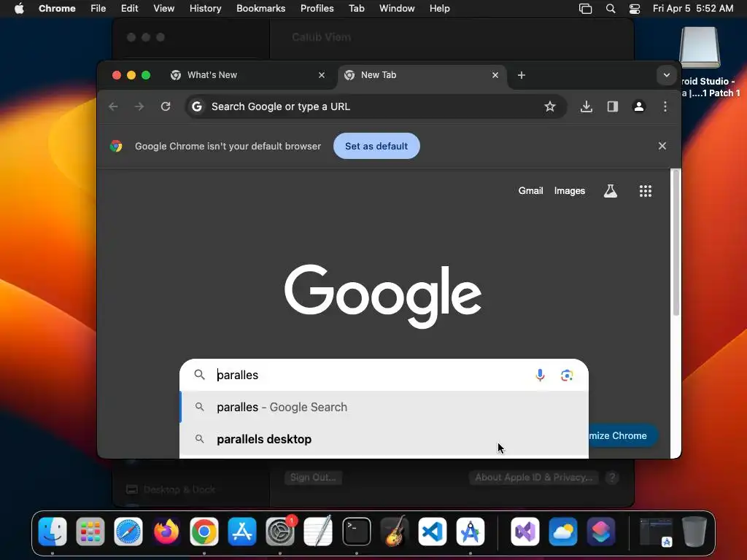Screen dimensions: 747x560
Task: Open the Help menu
Action: coord(439,9)
